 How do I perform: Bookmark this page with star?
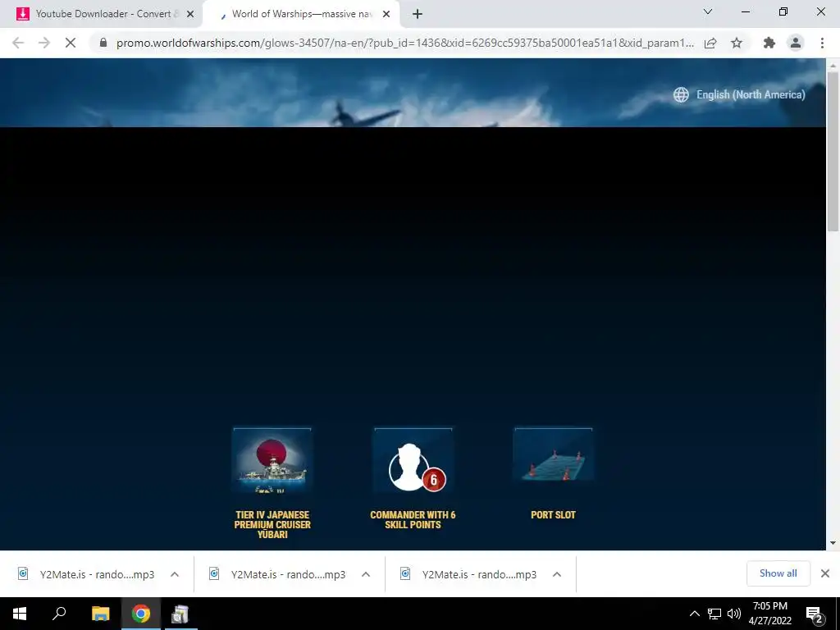pos(737,43)
